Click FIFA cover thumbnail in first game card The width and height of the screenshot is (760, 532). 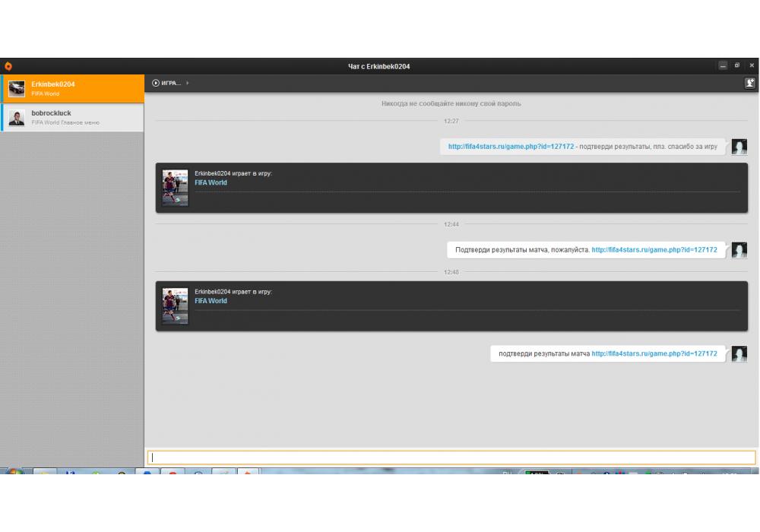(x=175, y=188)
